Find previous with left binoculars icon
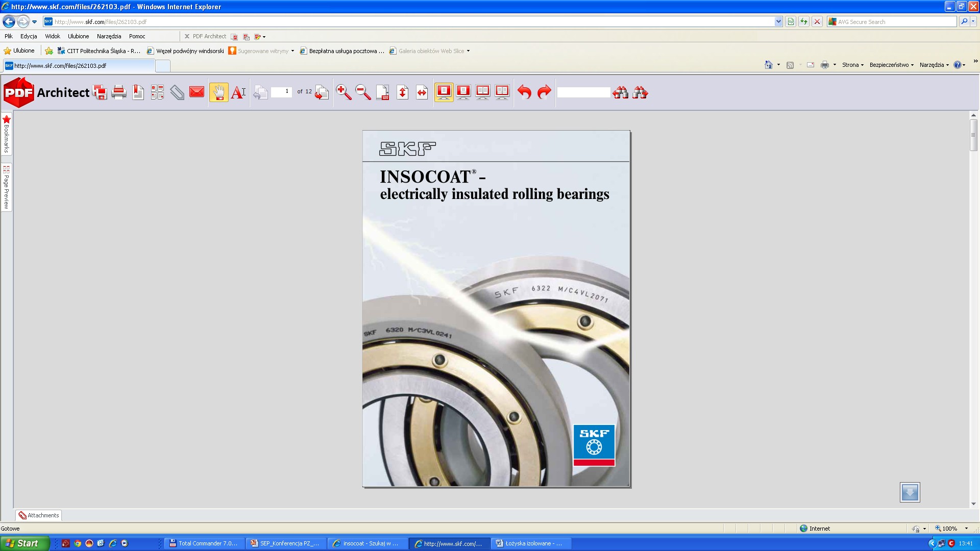The width and height of the screenshot is (980, 551). click(621, 92)
